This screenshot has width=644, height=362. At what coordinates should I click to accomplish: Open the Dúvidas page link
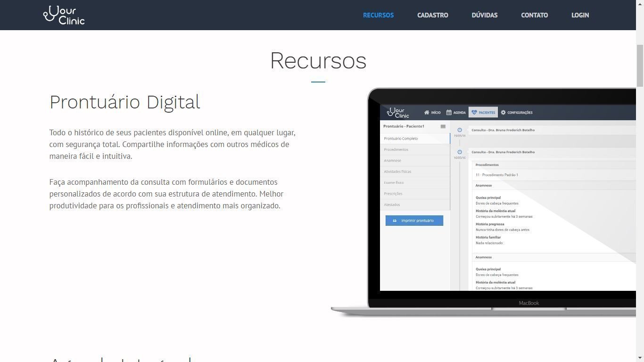484,15
